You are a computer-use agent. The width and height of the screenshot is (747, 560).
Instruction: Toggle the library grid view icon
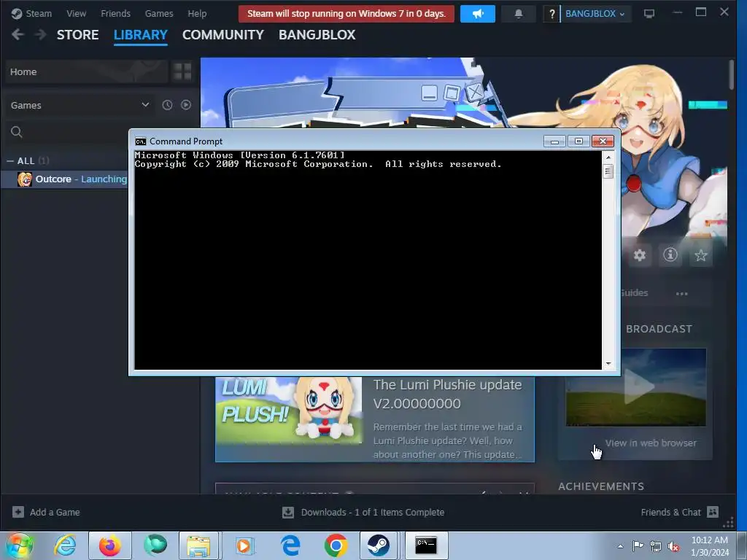coord(182,71)
